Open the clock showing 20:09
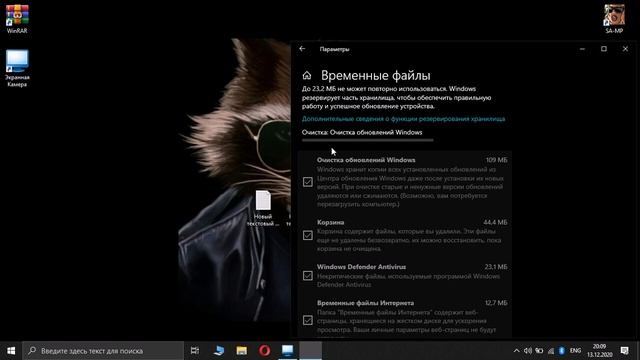This screenshot has height=360, width=640. pyautogui.click(x=600, y=351)
